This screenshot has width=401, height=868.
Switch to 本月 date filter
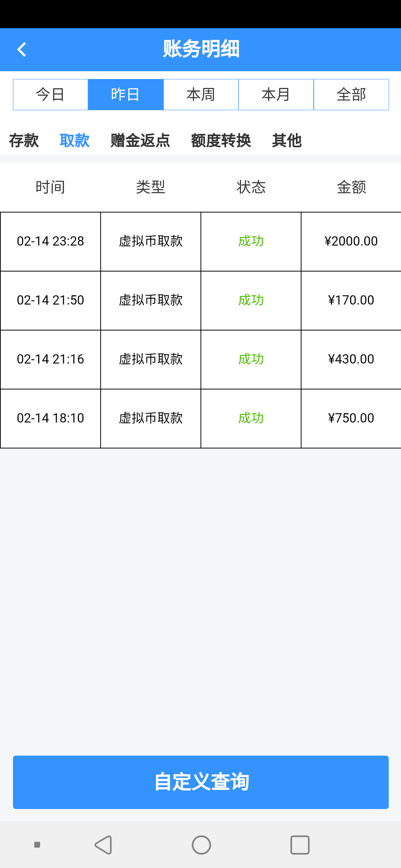(x=276, y=95)
